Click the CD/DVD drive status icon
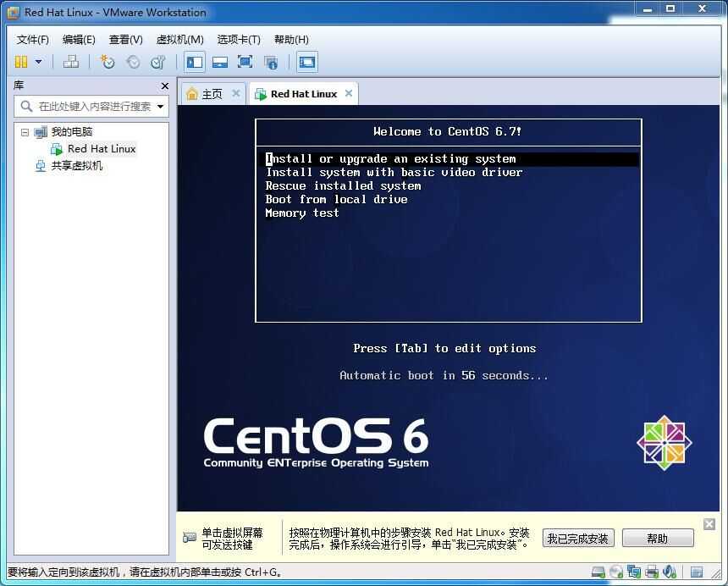728x586 pixels. (x=616, y=572)
